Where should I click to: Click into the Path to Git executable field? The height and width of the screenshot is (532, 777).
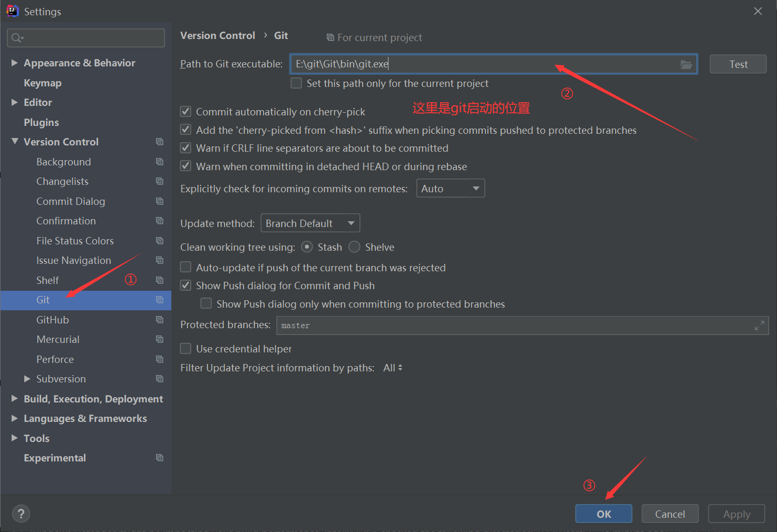click(x=493, y=64)
